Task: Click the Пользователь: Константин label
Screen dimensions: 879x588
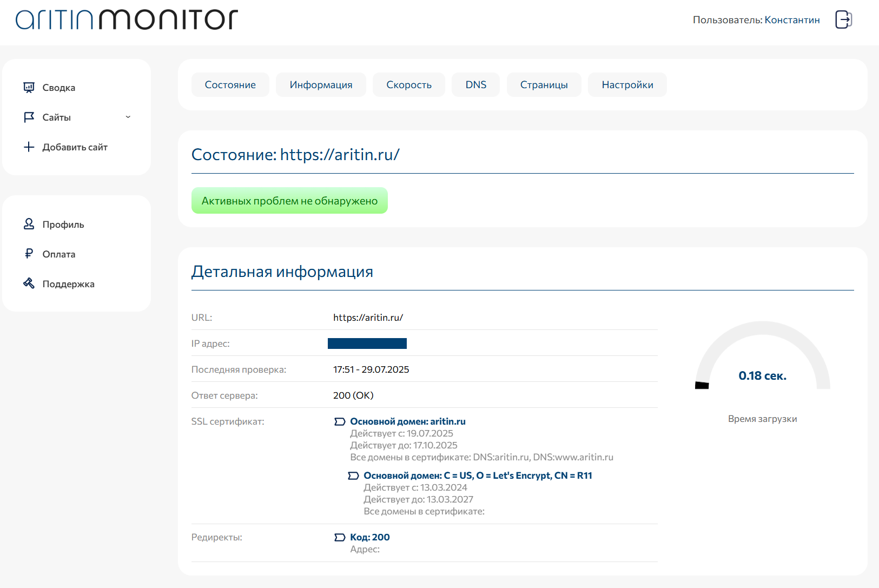Action: [x=756, y=20]
